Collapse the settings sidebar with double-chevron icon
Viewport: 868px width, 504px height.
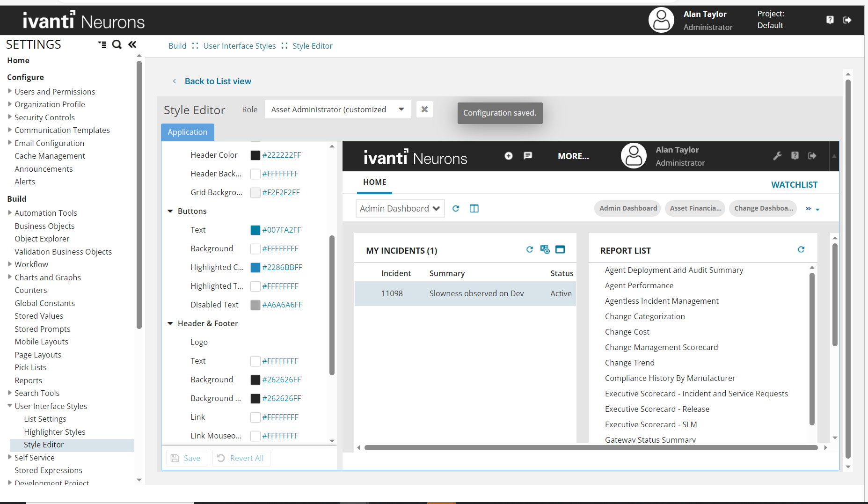point(132,44)
